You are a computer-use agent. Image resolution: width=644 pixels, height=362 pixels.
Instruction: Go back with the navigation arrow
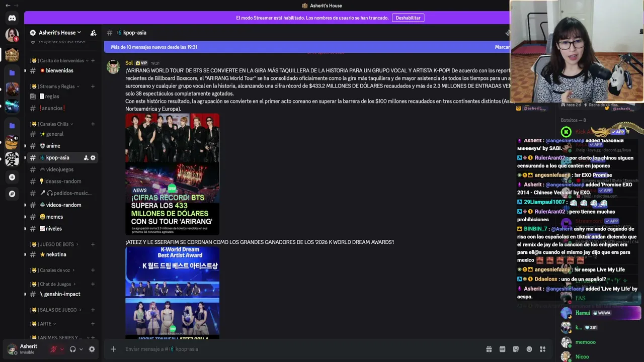pos(8,6)
